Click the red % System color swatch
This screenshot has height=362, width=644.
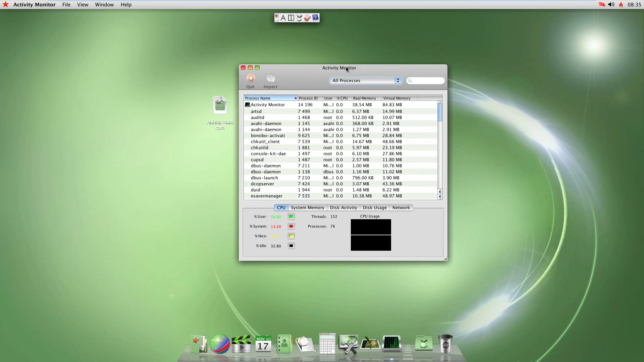point(291,227)
